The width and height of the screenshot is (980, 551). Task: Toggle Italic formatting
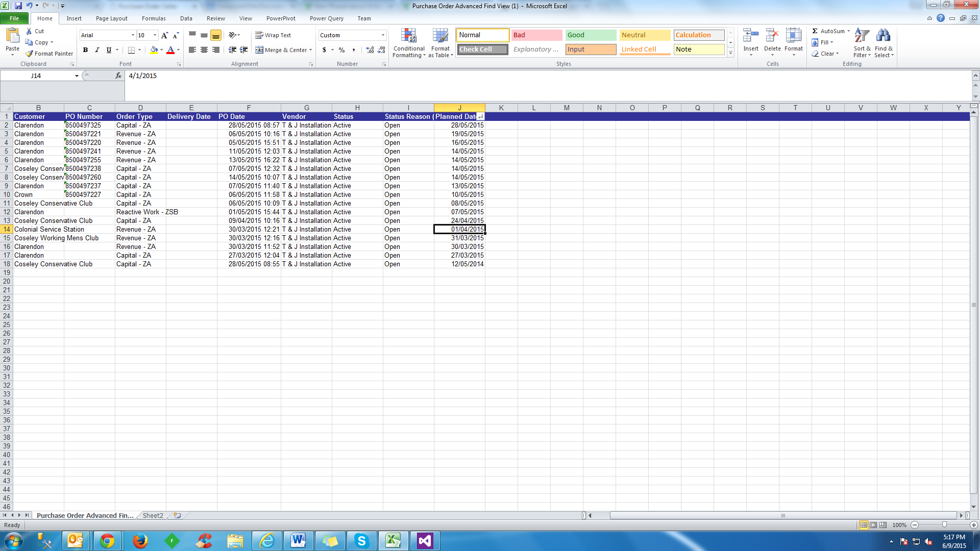coord(97,50)
